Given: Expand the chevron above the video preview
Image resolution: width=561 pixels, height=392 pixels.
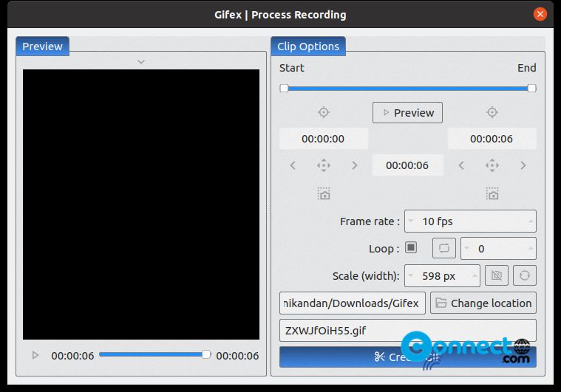Looking at the screenshot, I should click(141, 62).
